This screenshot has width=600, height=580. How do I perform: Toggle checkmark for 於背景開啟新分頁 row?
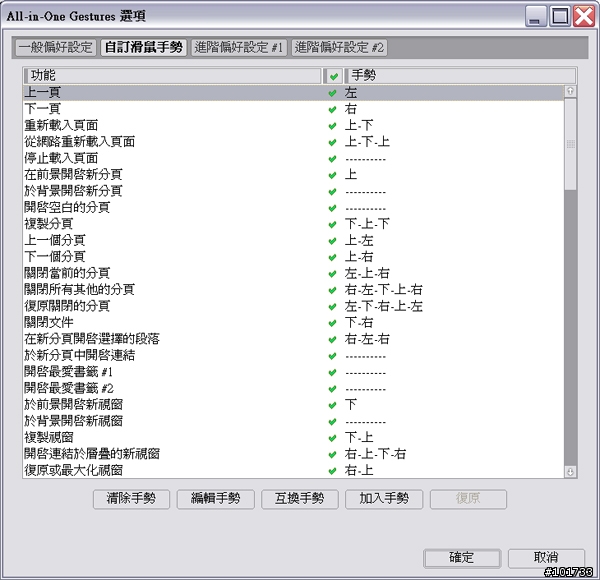(x=332, y=192)
